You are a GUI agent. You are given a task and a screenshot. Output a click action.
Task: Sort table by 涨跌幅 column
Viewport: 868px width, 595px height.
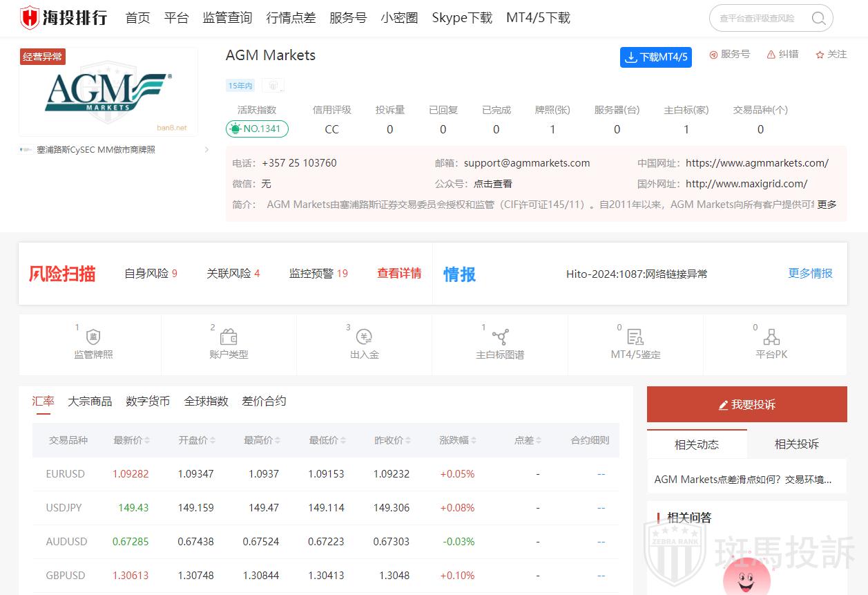click(x=473, y=440)
